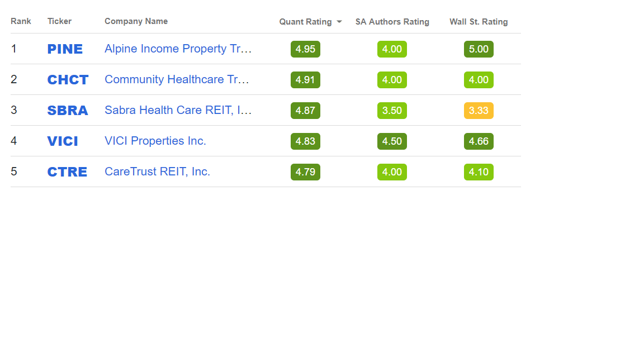Click PINE's 4.95 Quant Rating badge
The width and height of the screenshot is (644, 362).
pos(305,49)
